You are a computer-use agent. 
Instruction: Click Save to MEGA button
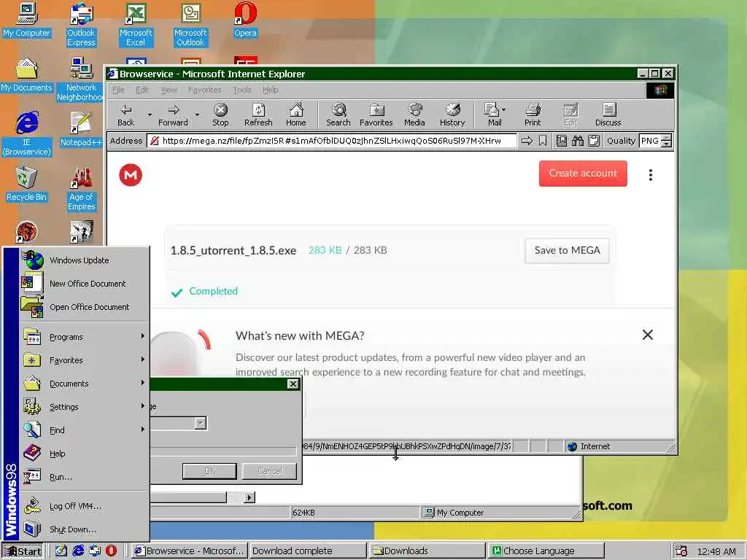pyautogui.click(x=567, y=251)
